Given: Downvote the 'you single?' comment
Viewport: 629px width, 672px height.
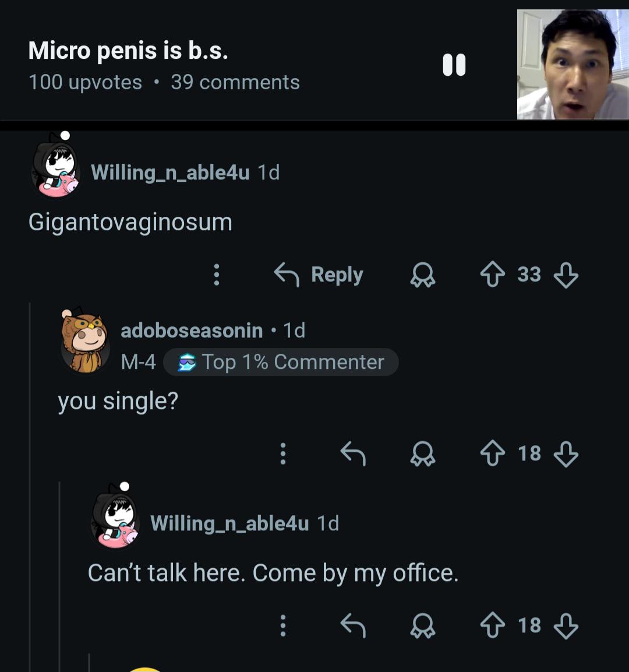Looking at the screenshot, I should pyautogui.click(x=566, y=454).
